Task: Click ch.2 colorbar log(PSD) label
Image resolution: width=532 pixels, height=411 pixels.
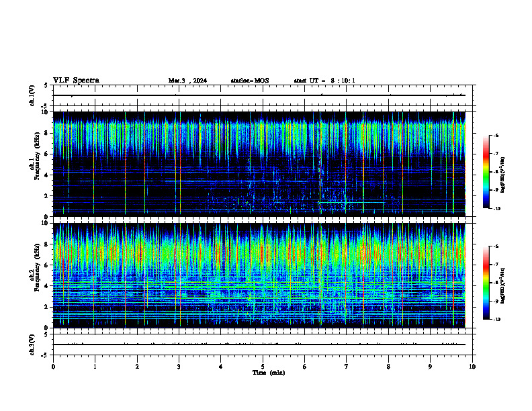Action: click(503, 285)
